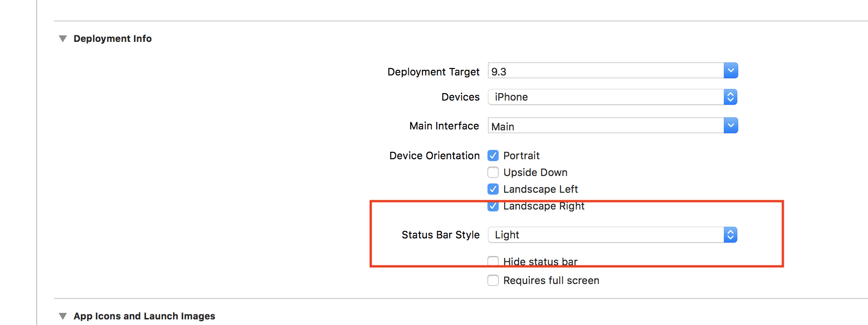Uncheck the Landscape Right checkbox
Screen dimensions: 868x325
[493, 206]
